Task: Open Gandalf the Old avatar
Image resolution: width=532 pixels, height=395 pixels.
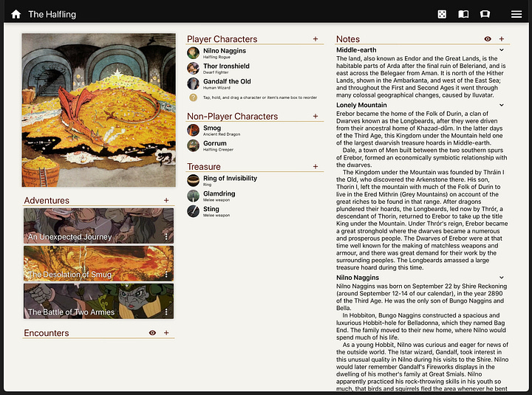Action: (x=193, y=83)
